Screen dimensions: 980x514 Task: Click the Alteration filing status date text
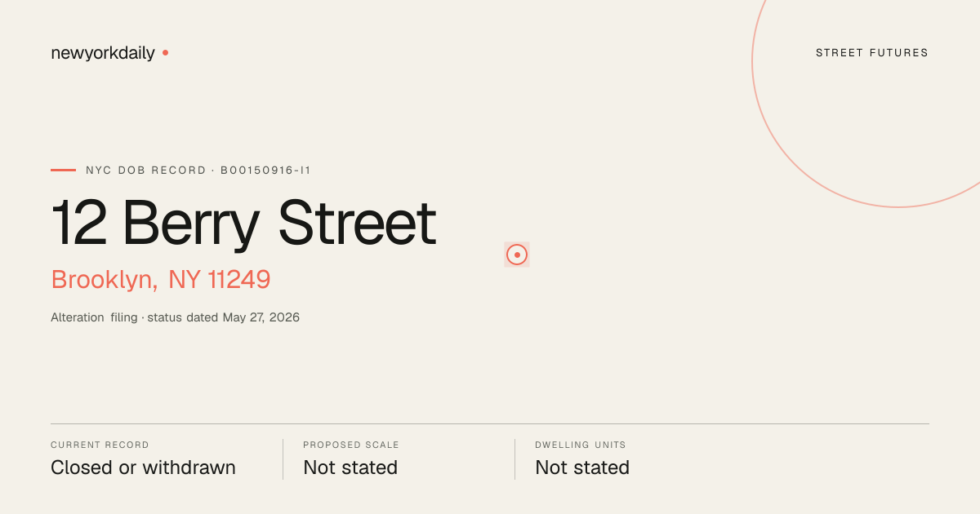(175, 317)
